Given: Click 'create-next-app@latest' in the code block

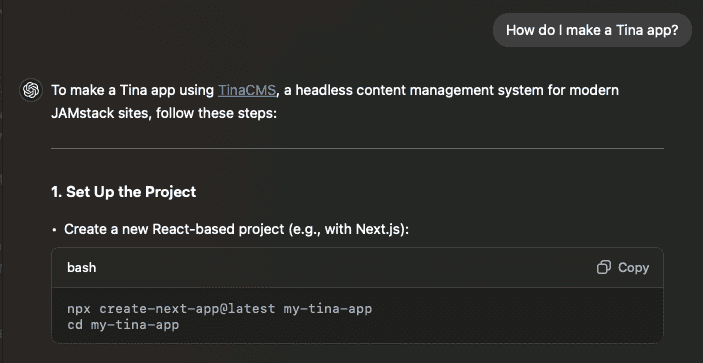Looking at the screenshot, I should click(187, 309).
